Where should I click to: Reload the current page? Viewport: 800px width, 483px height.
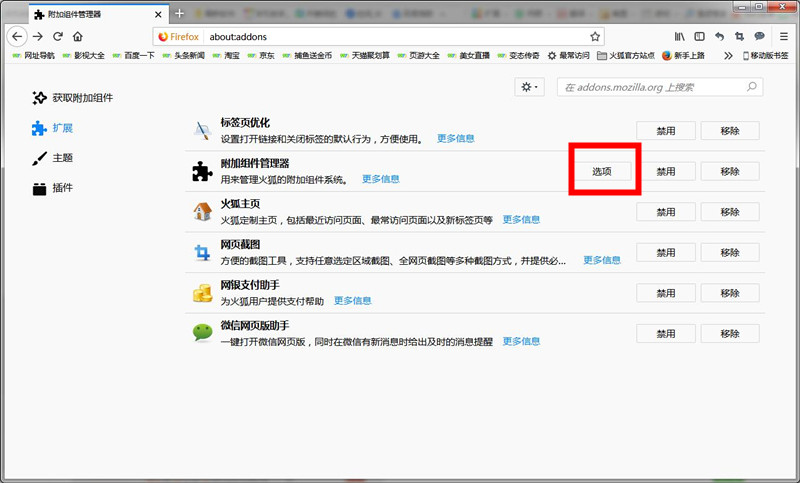[58, 37]
